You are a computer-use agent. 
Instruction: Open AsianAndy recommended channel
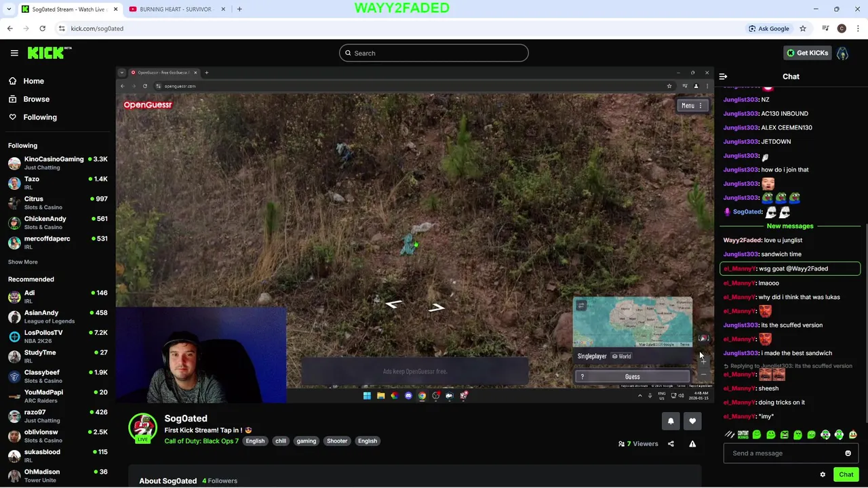tap(58, 317)
